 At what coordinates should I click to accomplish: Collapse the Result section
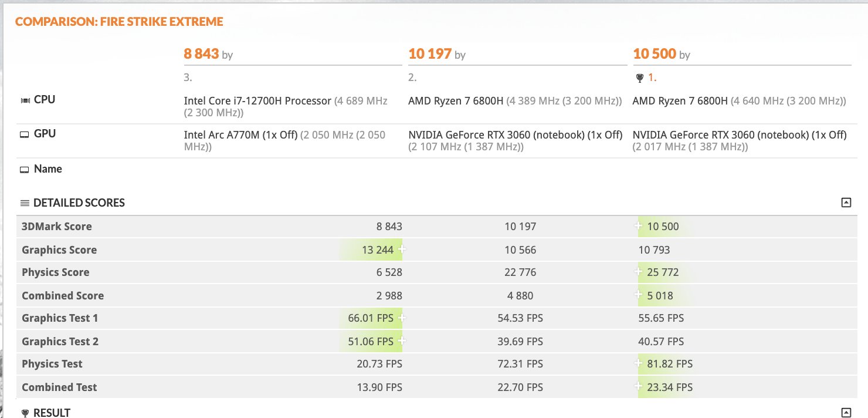(846, 412)
